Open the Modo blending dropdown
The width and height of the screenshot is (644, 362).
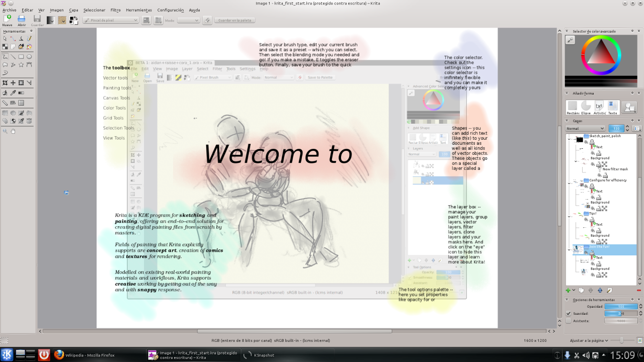pos(189,20)
